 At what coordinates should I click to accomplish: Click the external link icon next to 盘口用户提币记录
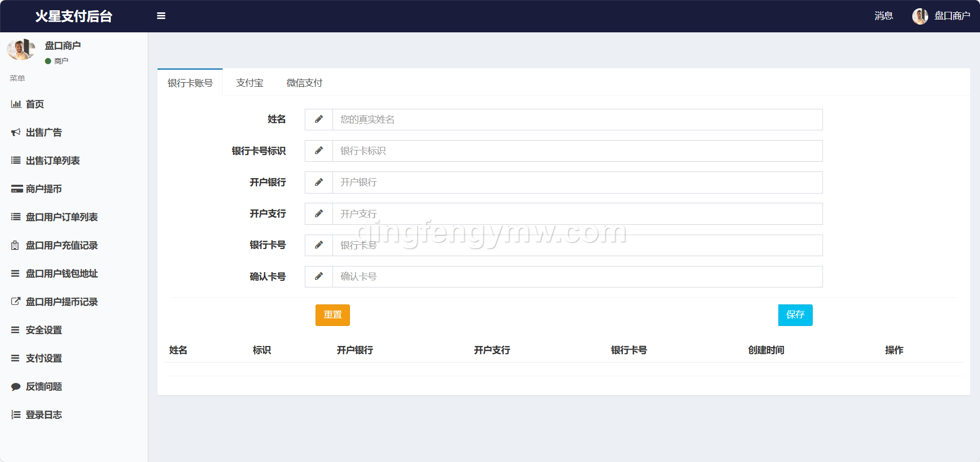click(16, 301)
